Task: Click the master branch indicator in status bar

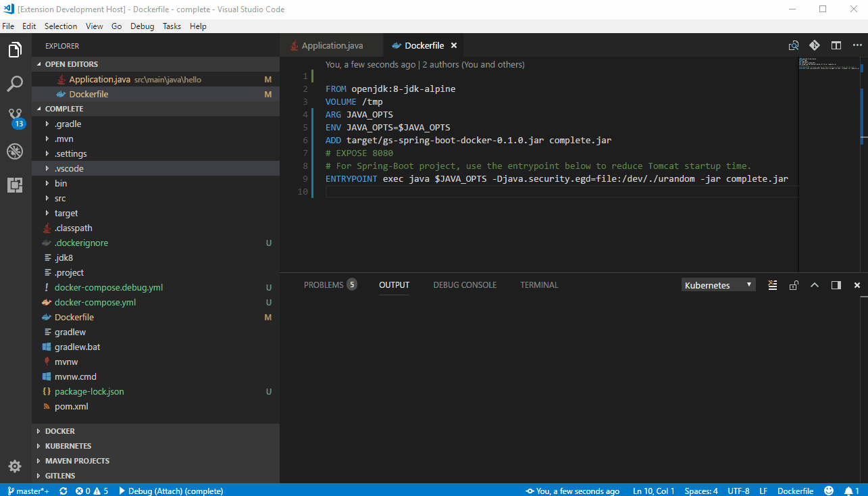Action: (x=28, y=491)
